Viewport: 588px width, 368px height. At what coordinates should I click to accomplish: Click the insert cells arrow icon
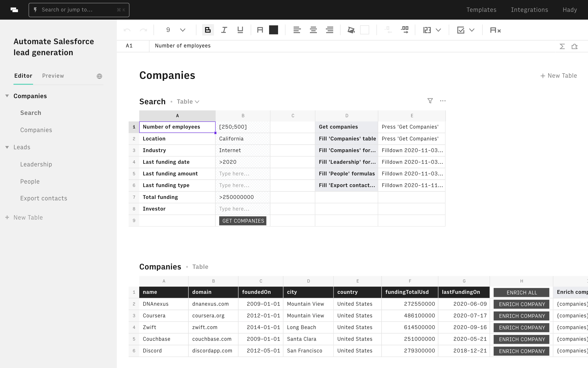coord(405,30)
